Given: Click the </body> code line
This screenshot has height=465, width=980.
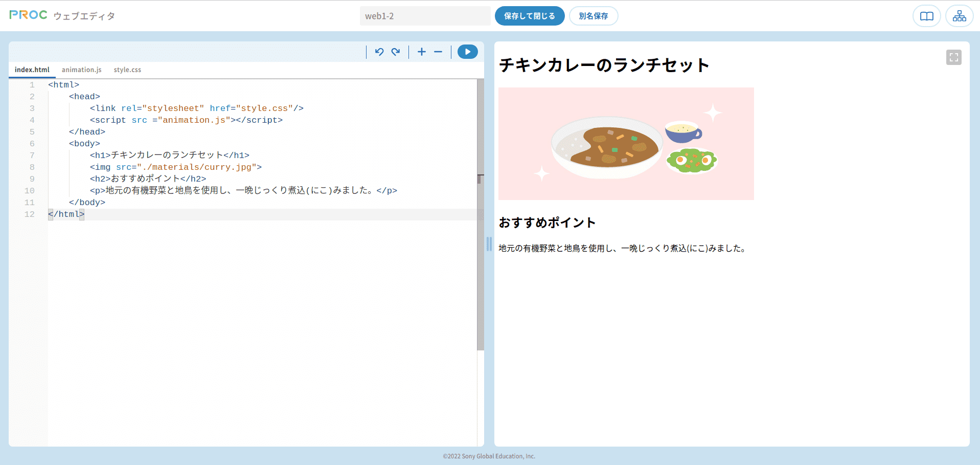Looking at the screenshot, I should pos(87,203).
